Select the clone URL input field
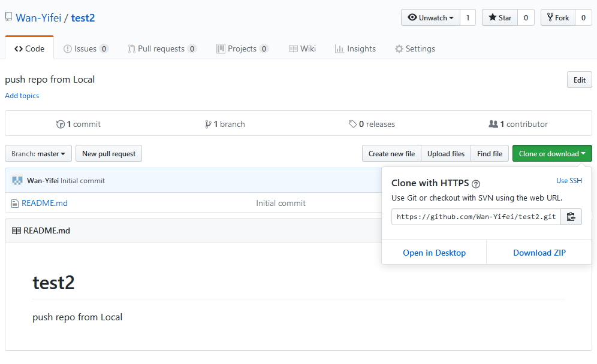 point(476,217)
